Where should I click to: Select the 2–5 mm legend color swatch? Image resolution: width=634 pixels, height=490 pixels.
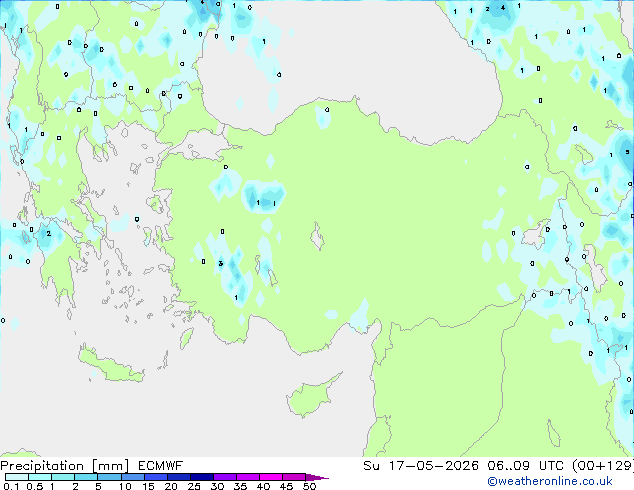click(86, 477)
